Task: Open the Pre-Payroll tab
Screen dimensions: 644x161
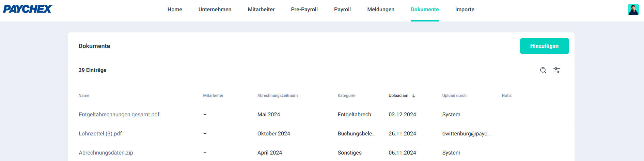Action: pos(304,10)
